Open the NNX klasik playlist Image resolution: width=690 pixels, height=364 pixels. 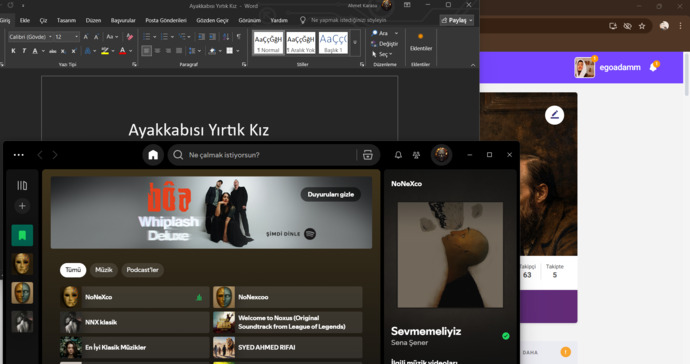coord(135,322)
